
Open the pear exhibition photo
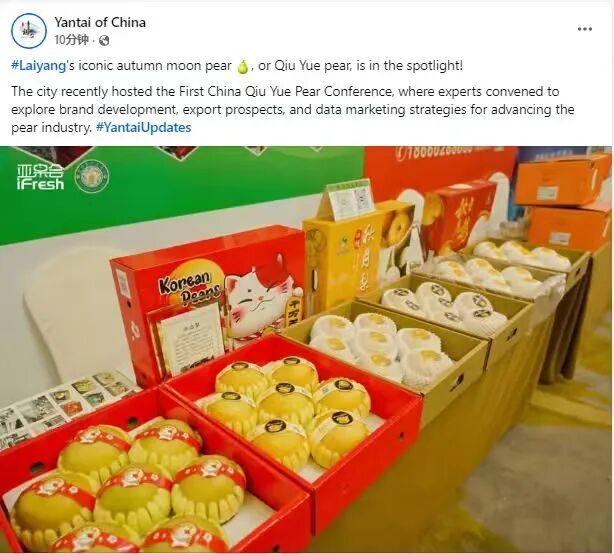[x=305, y=349]
